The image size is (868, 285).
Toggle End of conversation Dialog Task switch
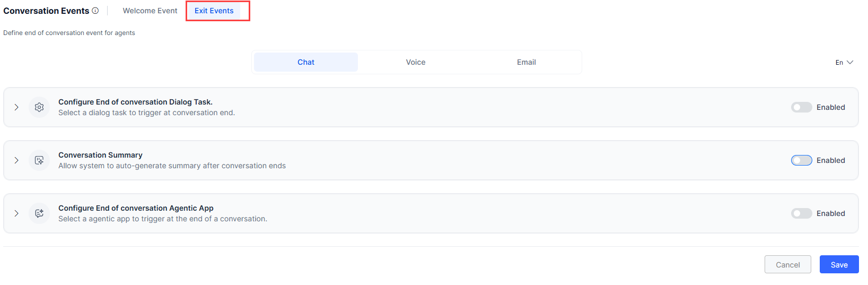click(x=801, y=107)
